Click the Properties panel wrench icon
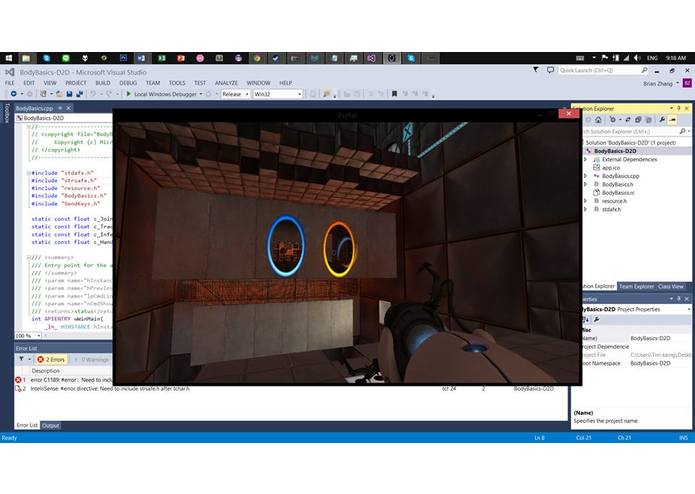 click(597, 319)
